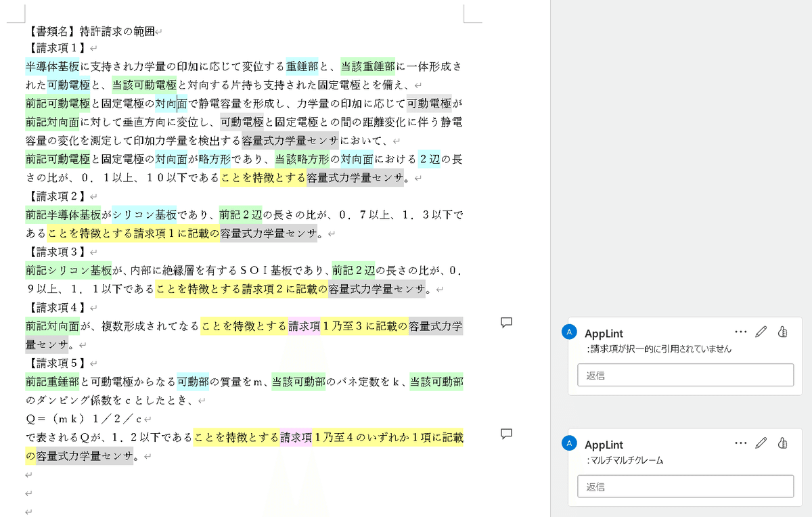Open the margin comment marker beside claim 4
This screenshot has height=517, width=812.
(x=506, y=322)
